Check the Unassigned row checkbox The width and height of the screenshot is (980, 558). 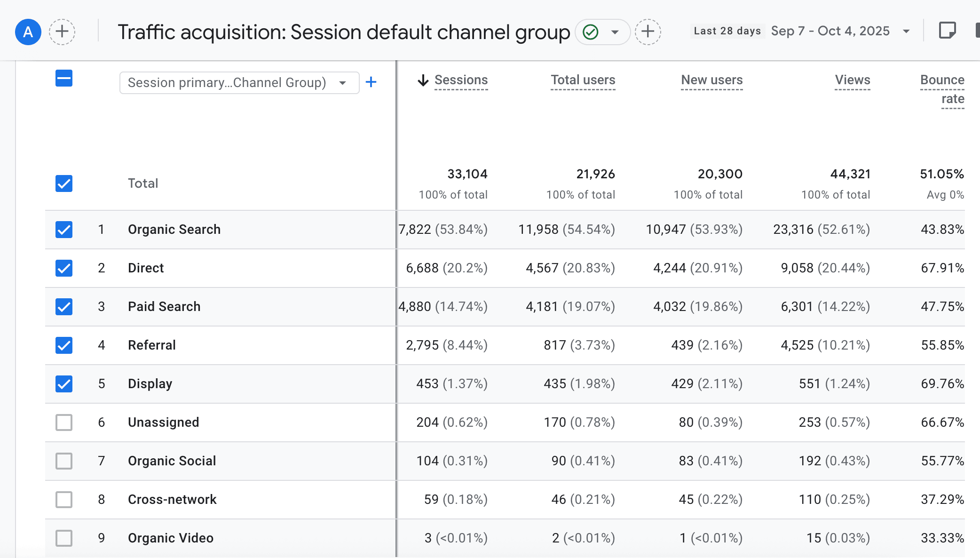(x=64, y=422)
